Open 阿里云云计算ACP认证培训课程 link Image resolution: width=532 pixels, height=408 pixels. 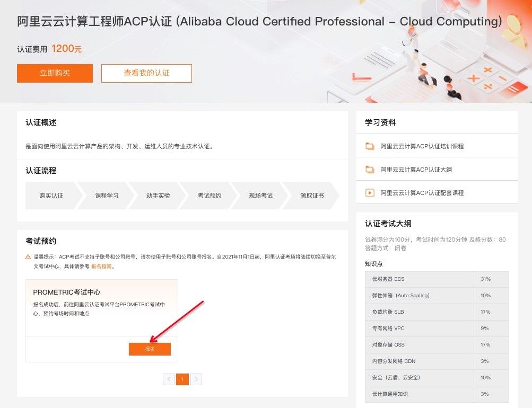click(x=422, y=146)
